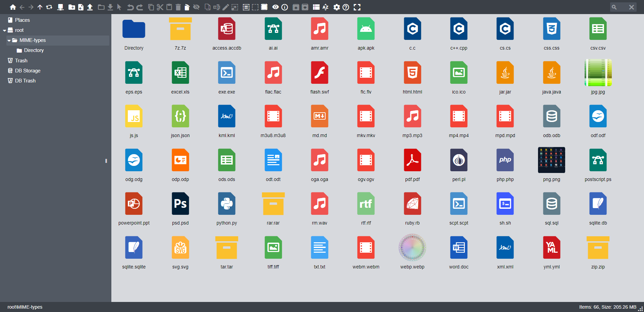
Task: Click the info (i) icon
Action: point(285,7)
